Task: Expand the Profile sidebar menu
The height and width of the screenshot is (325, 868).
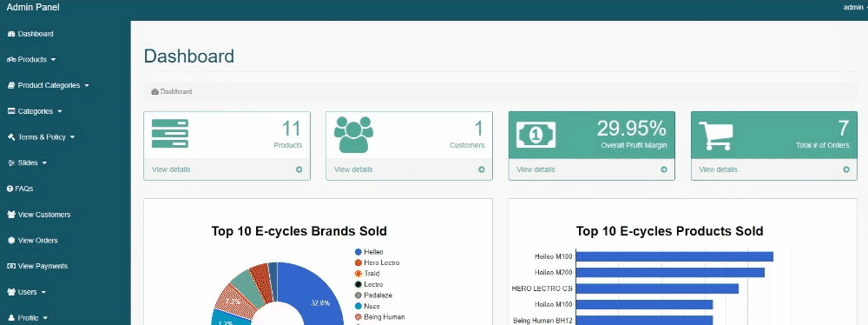Action: coord(27,318)
